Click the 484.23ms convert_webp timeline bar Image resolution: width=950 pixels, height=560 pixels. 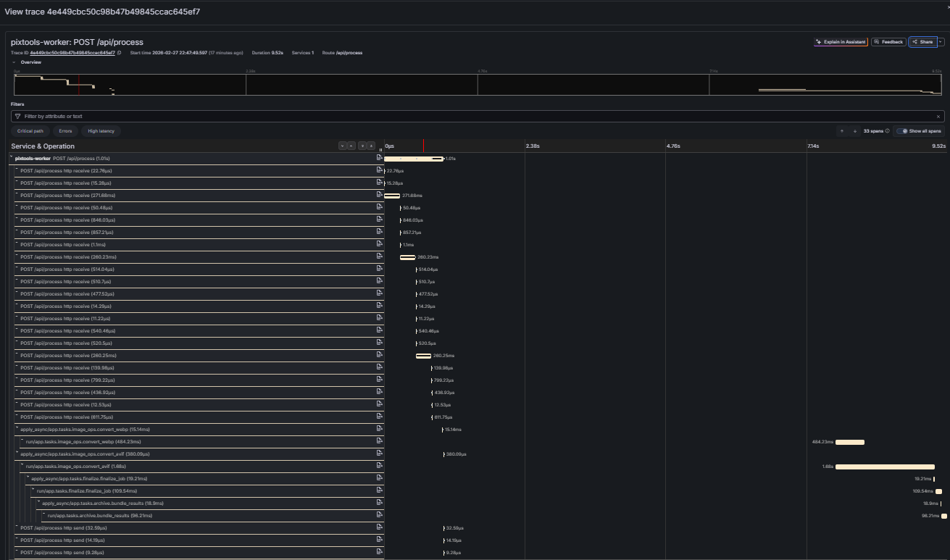click(x=850, y=442)
